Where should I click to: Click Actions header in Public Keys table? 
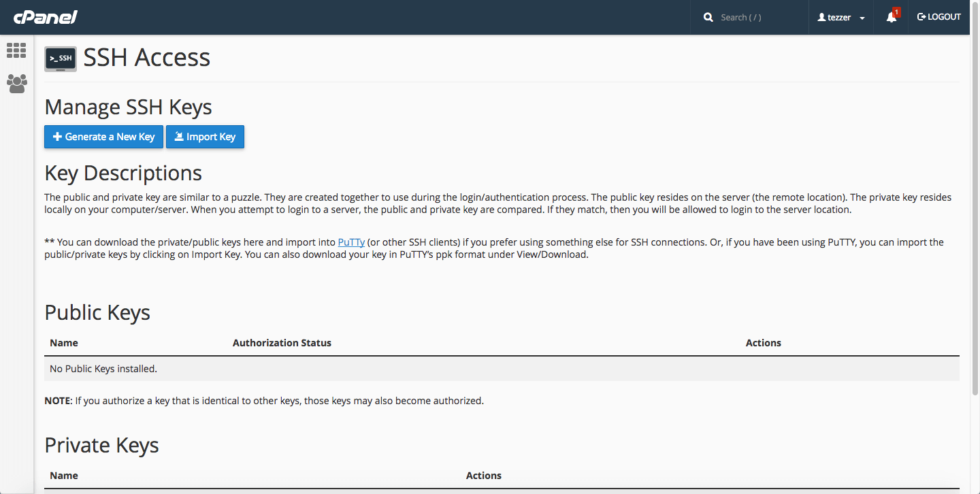(x=763, y=343)
